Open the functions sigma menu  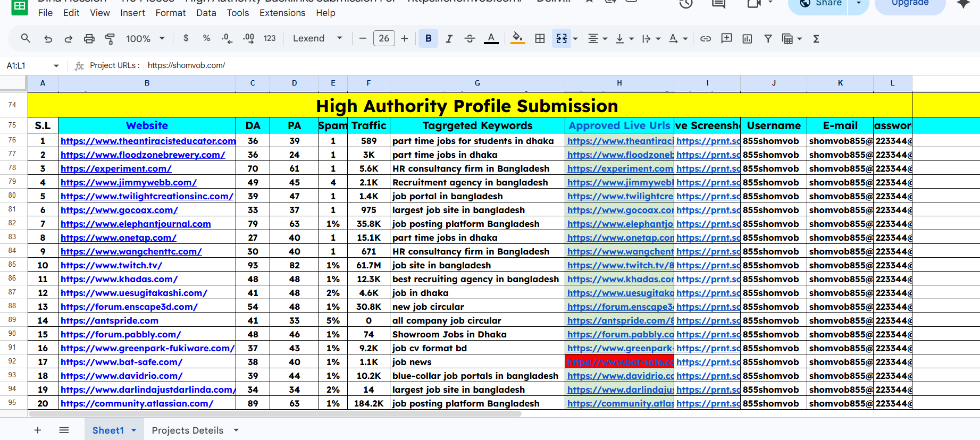click(x=816, y=38)
